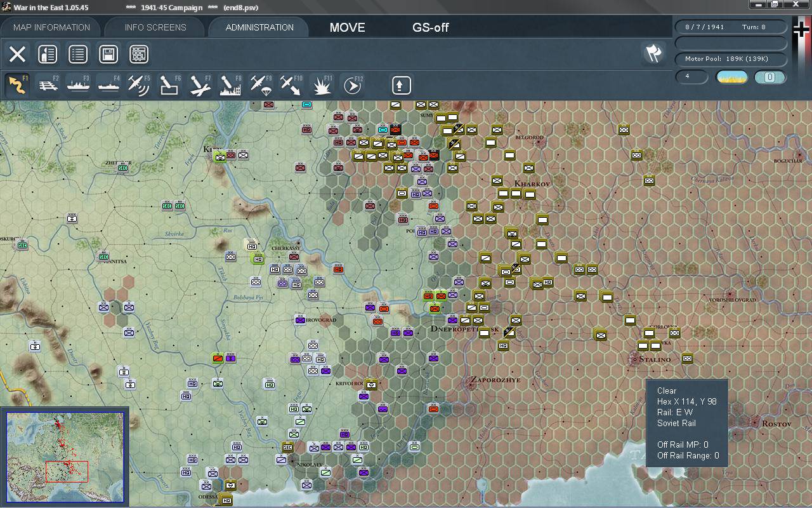Screen dimensions: 812x508
Task: Click the Rostov city label
Action: (x=777, y=424)
